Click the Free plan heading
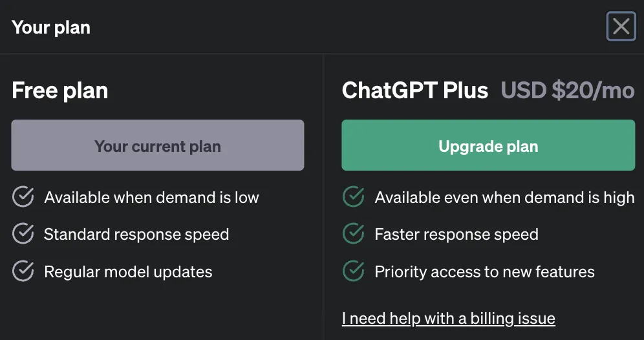This screenshot has width=644, height=340. click(x=59, y=91)
